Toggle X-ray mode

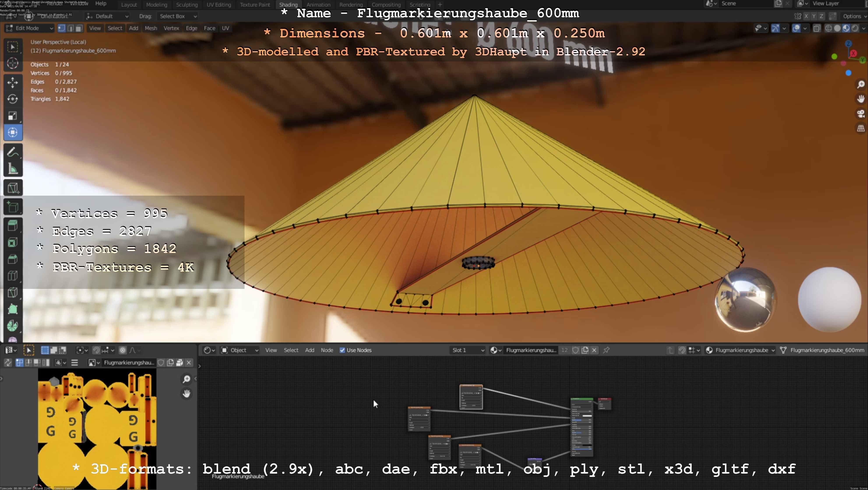point(817,28)
